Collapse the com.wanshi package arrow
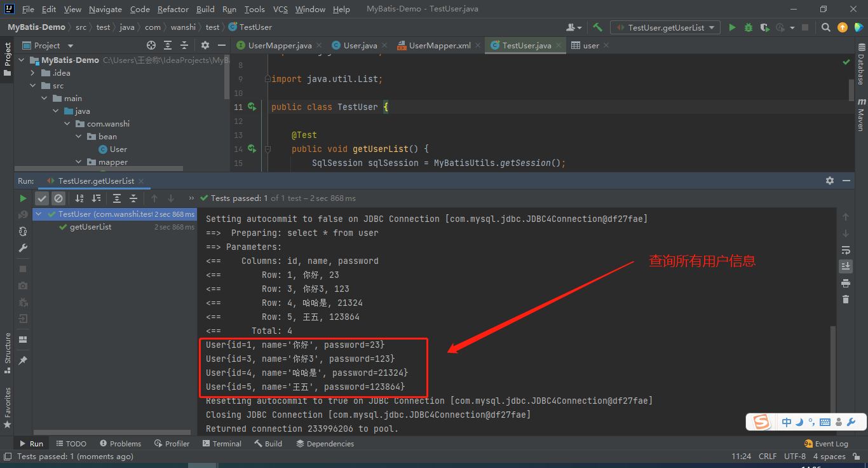868x468 pixels. (x=67, y=124)
